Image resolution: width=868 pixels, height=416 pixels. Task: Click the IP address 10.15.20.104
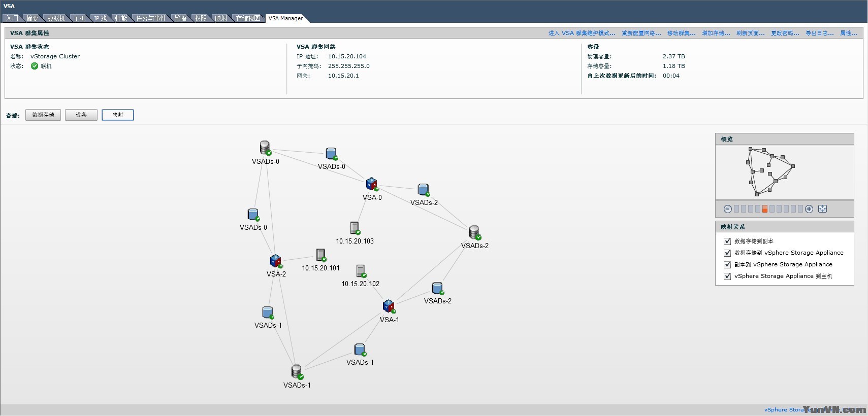(347, 56)
